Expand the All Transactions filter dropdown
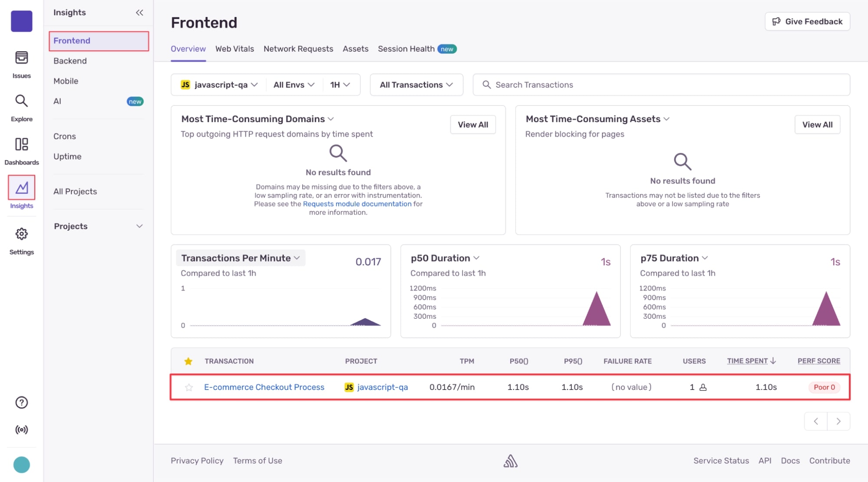This screenshot has width=868, height=482. 416,85
